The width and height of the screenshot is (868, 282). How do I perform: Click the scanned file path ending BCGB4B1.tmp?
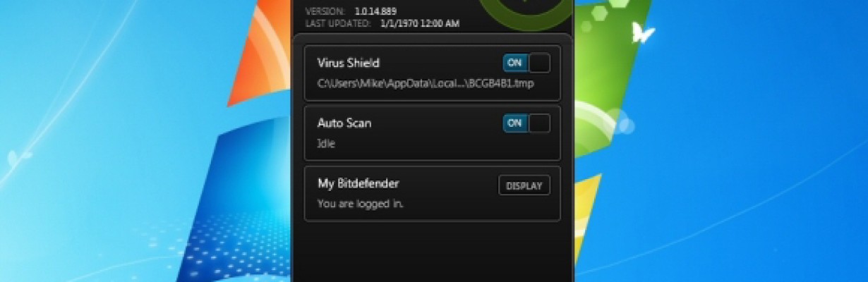[x=426, y=84]
